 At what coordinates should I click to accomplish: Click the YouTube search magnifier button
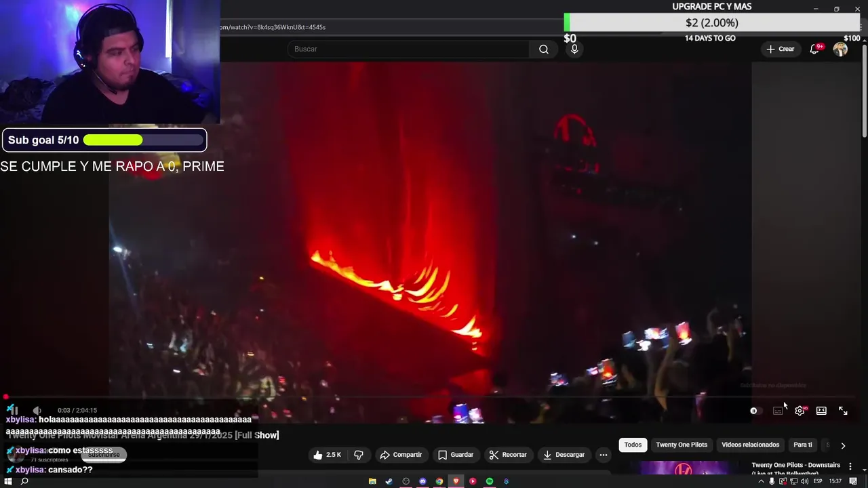[x=544, y=49]
